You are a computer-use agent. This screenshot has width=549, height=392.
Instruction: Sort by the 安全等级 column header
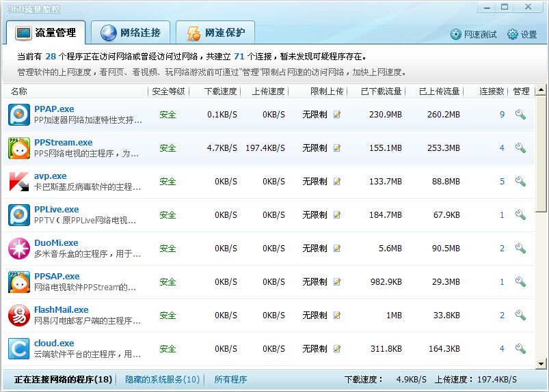(168, 92)
